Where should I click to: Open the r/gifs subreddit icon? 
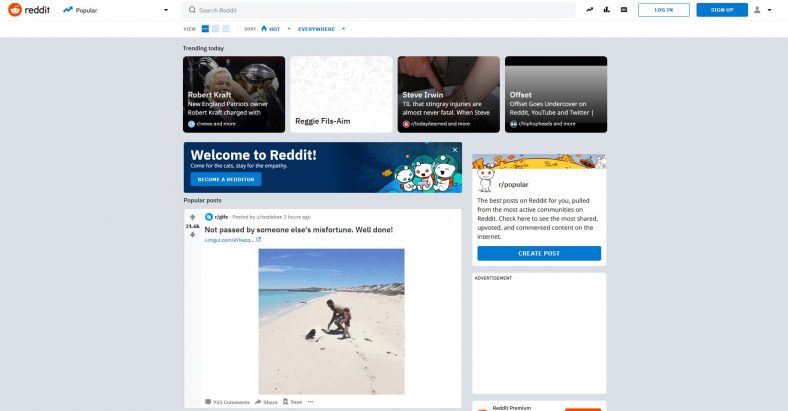[209, 217]
